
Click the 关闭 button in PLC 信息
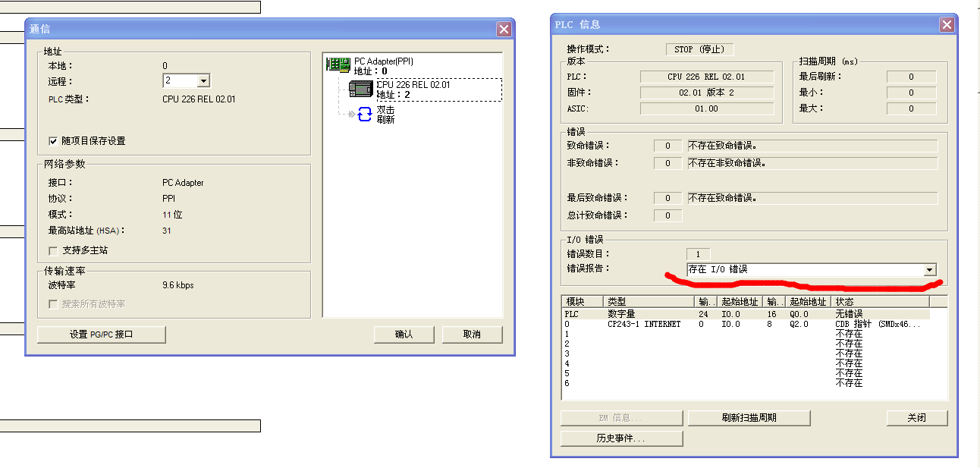coord(916,418)
